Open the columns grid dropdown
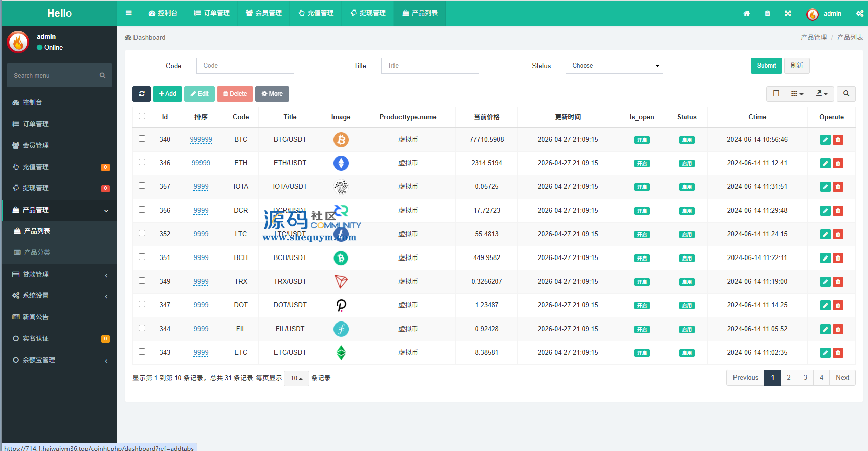This screenshot has height=451, width=868. 797,94
